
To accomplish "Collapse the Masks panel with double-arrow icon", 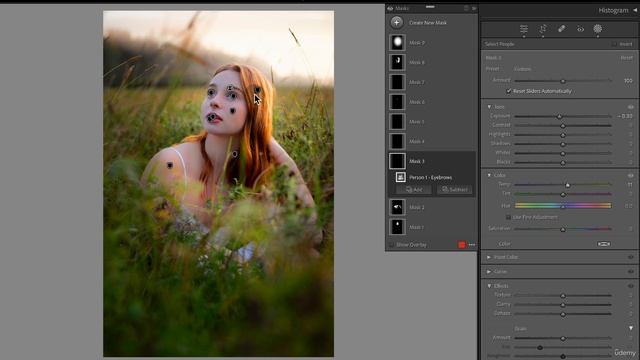I will [x=474, y=8].
